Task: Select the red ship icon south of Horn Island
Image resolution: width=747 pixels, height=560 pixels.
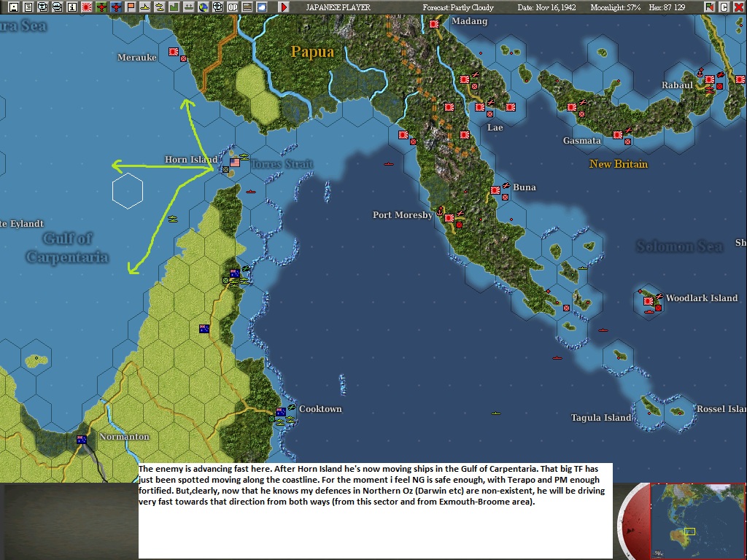Action: pos(251,192)
